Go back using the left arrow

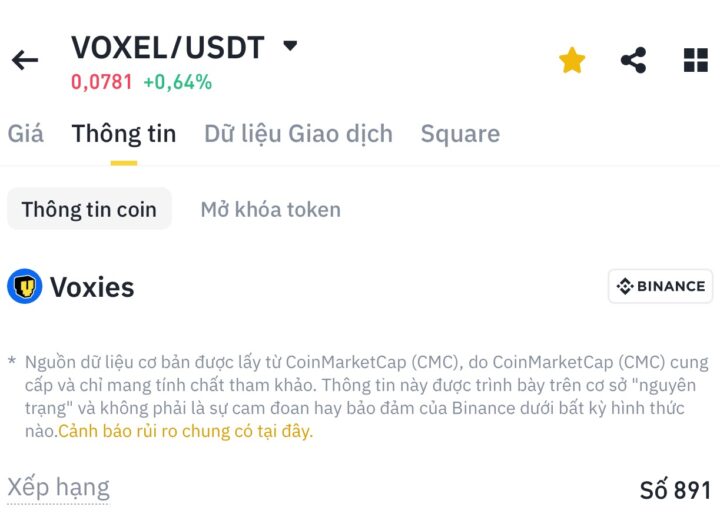(25, 60)
